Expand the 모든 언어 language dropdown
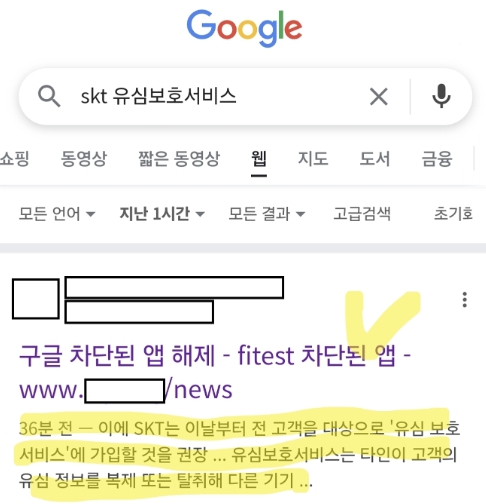The height and width of the screenshot is (504, 486). (x=57, y=214)
